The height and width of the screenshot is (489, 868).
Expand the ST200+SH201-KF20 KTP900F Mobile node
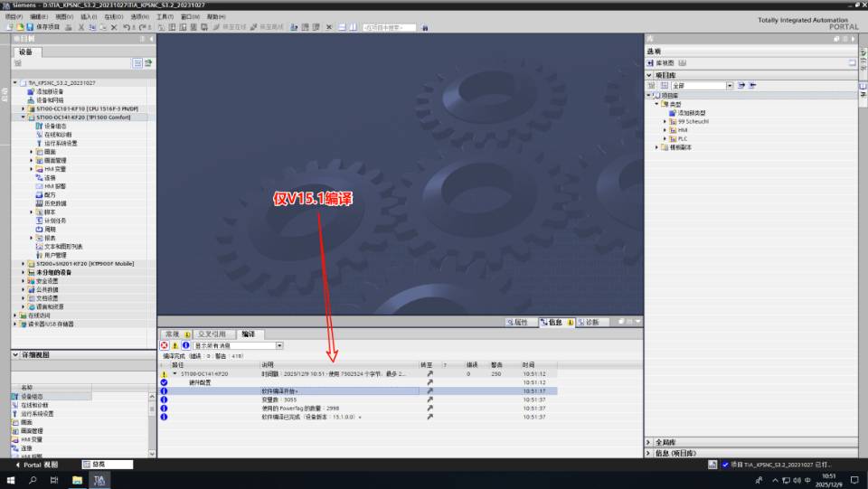tap(23, 264)
